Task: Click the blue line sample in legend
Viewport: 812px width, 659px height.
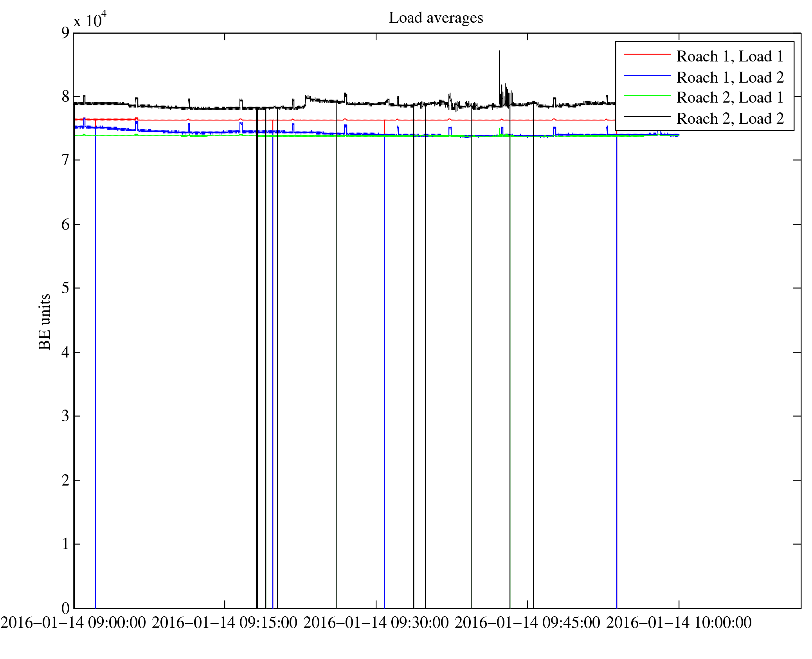Action: (646, 75)
